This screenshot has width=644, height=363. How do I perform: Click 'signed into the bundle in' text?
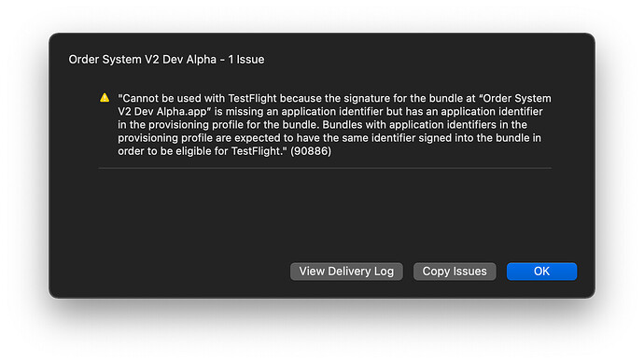[480, 138]
